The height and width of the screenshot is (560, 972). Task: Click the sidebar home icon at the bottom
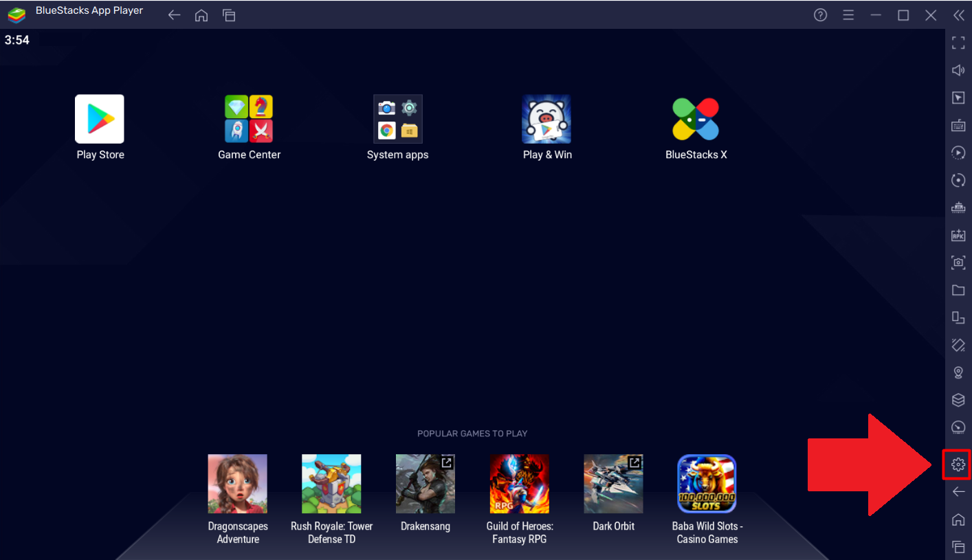pos(958,519)
